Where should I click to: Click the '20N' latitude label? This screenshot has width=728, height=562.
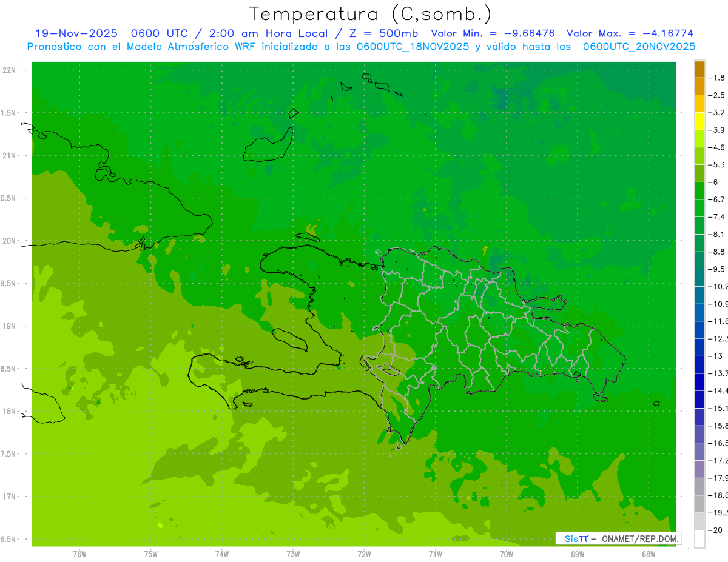click(9, 241)
